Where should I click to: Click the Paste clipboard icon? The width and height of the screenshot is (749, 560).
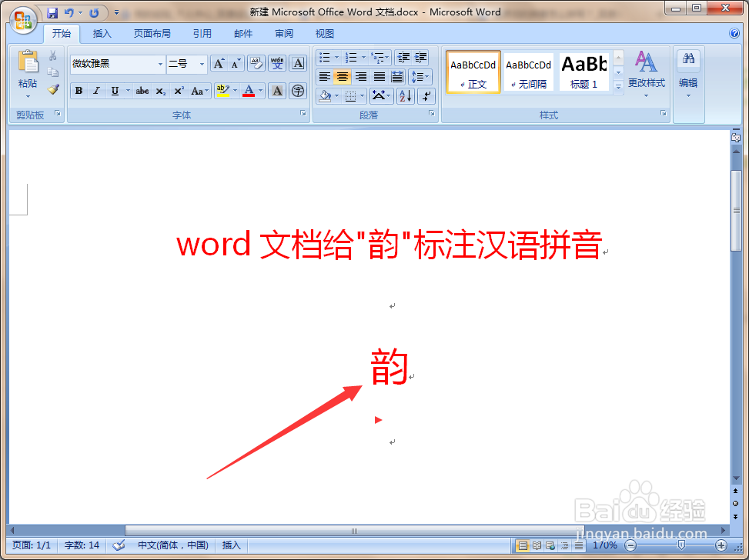point(28,62)
